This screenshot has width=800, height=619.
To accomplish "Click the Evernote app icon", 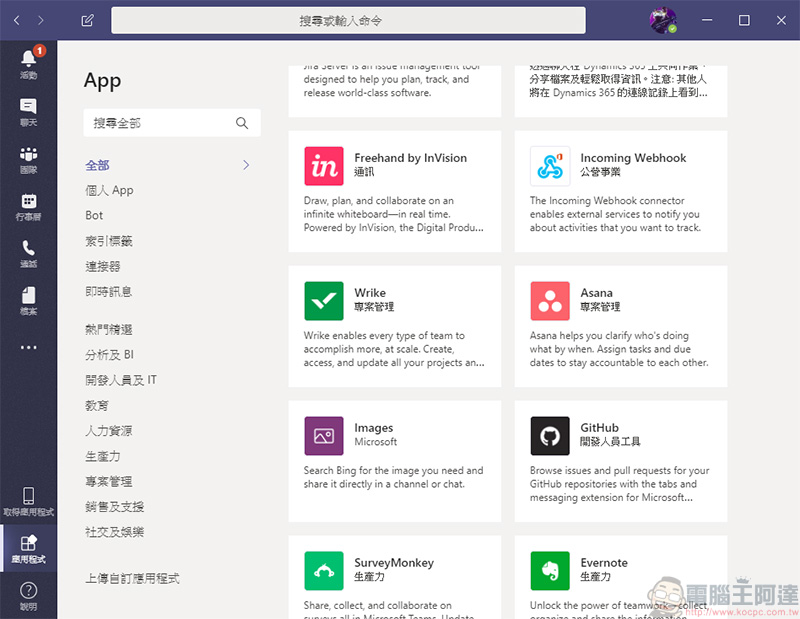I will tap(550, 571).
